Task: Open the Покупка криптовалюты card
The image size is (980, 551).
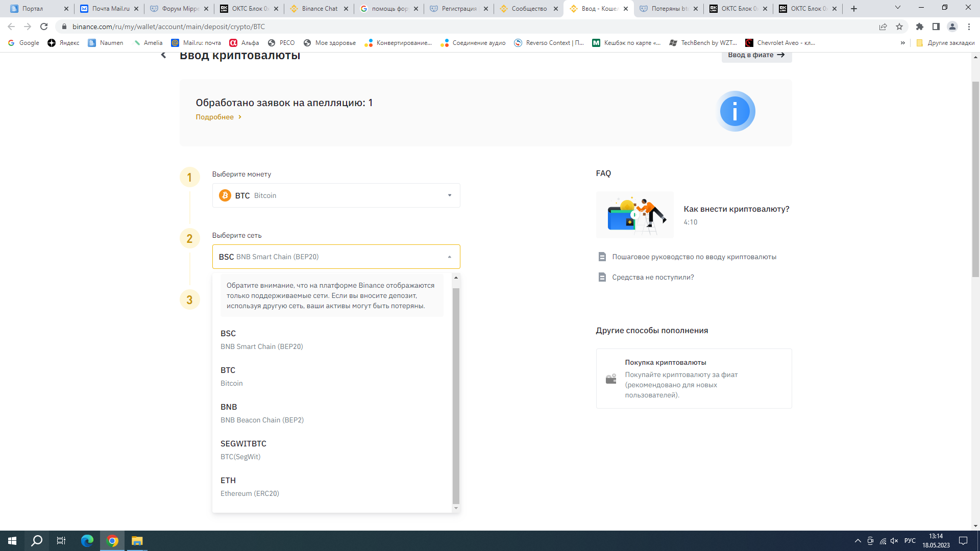Action: 694,379
